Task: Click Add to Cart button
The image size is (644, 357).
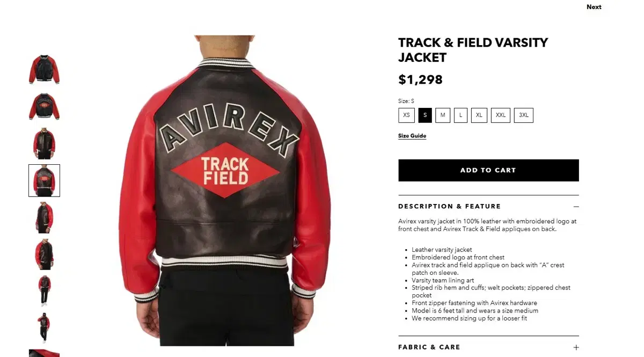Action: click(x=488, y=170)
